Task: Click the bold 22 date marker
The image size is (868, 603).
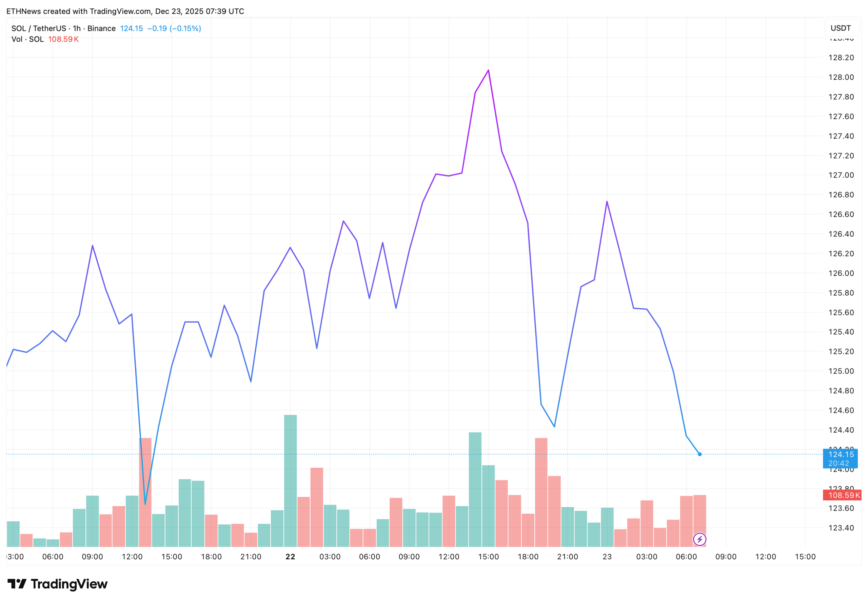Action: pyautogui.click(x=290, y=557)
